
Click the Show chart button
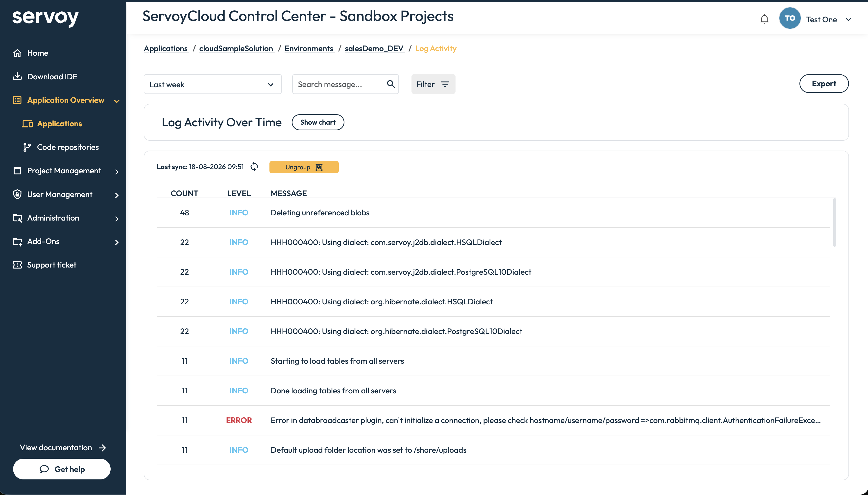(x=318, y=122)
